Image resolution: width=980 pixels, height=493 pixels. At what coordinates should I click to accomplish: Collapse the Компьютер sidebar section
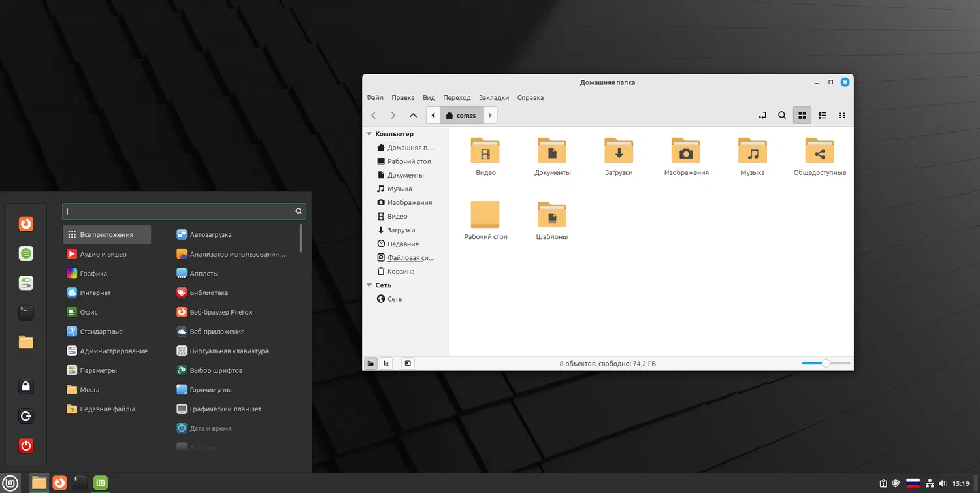(x=369, y=134)
